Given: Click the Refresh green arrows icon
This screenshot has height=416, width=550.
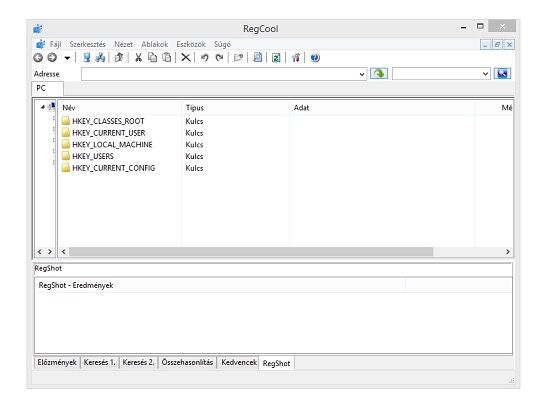Looking at the screenshot, I should 276,58.
